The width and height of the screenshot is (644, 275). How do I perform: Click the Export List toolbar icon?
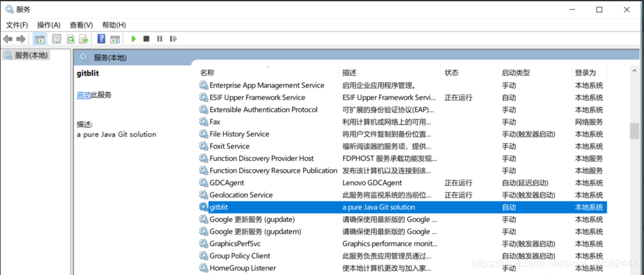coord(84,39)
